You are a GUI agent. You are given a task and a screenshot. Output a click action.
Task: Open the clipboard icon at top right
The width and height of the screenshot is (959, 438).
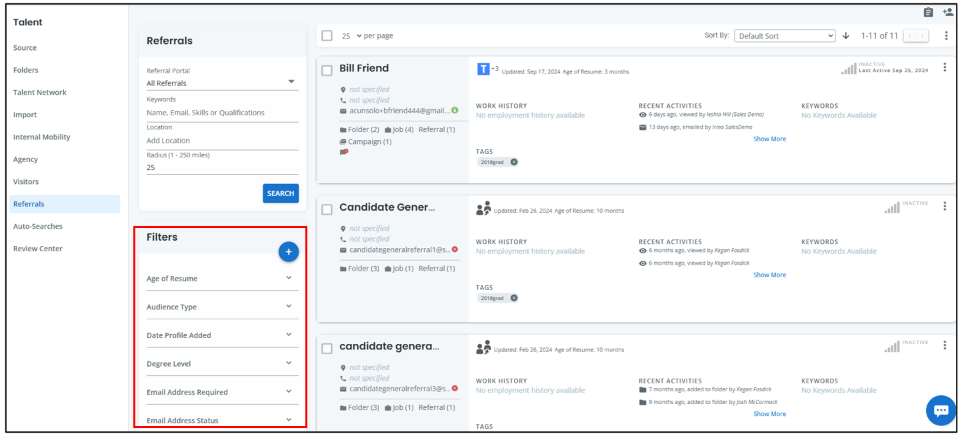pyautogui.click(x=928, y=13)
